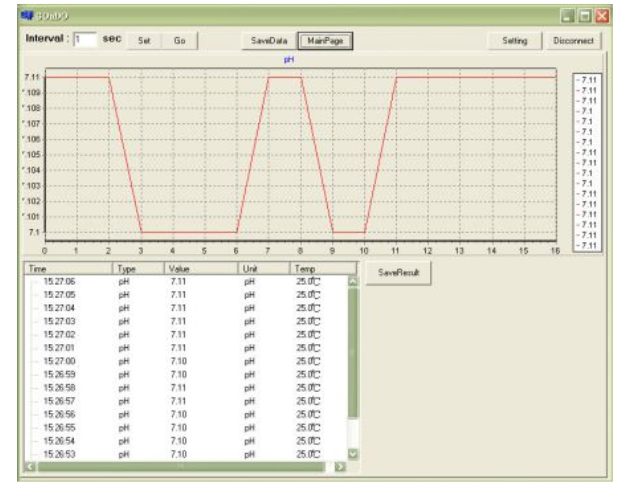Click the Type column header
The image size is (630, 486).
(138, 269)
